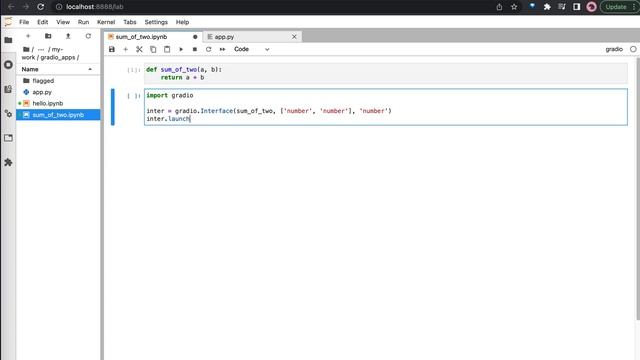Screen dimensions: 640x360
Task: Open the View menu
Action: 63,22
